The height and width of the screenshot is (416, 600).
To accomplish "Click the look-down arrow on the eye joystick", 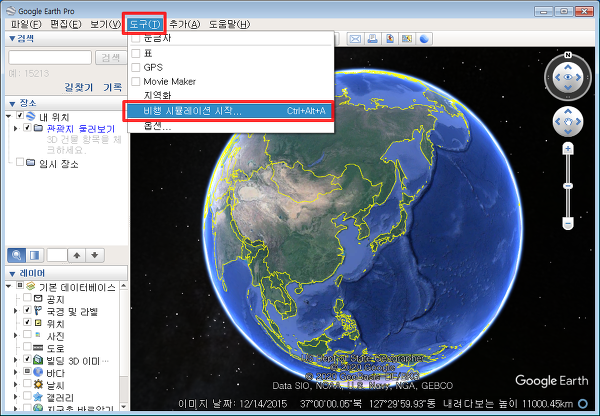I will coord(568,87).
